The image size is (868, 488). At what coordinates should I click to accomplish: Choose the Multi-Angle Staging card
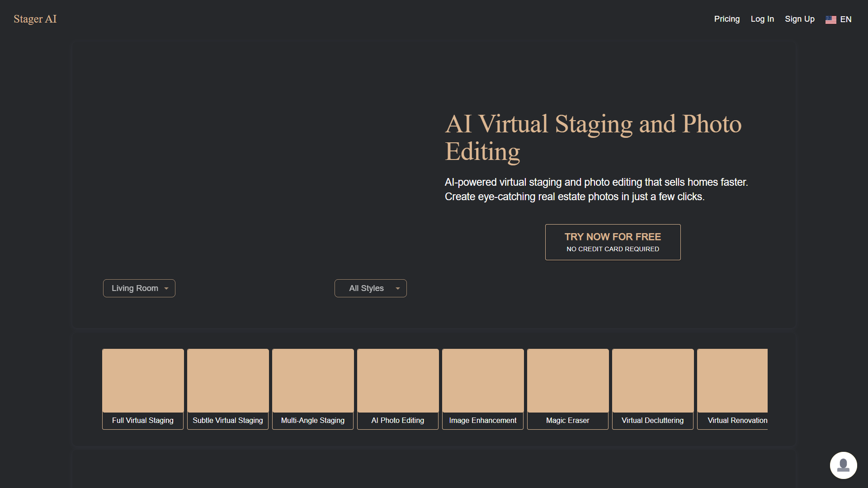click(313, 389)
